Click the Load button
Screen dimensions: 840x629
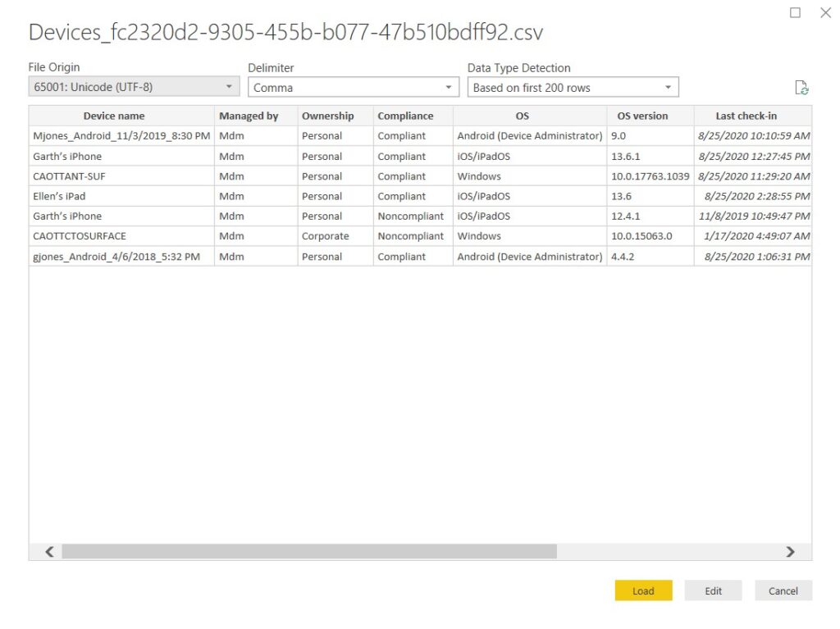pyautogui.click(x=643, y=590)
